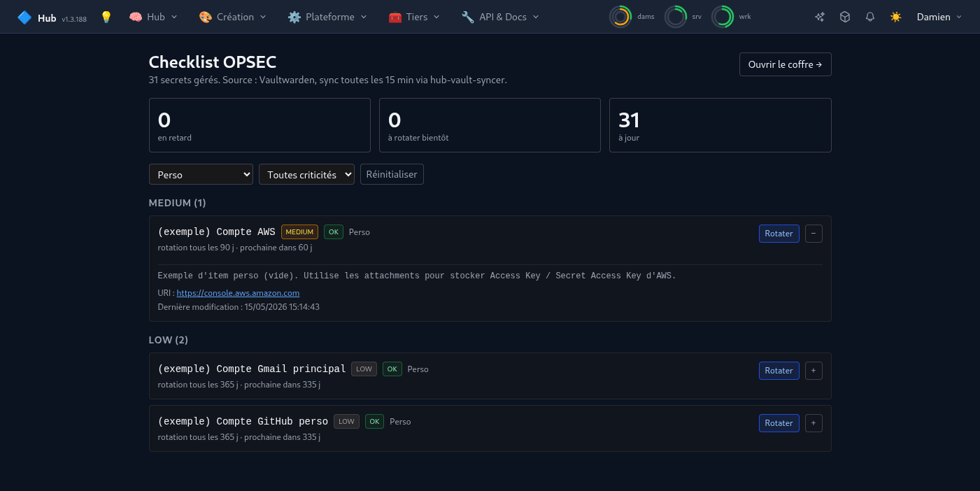
Task: Open notifications bell
Action: tap(870, 17)
